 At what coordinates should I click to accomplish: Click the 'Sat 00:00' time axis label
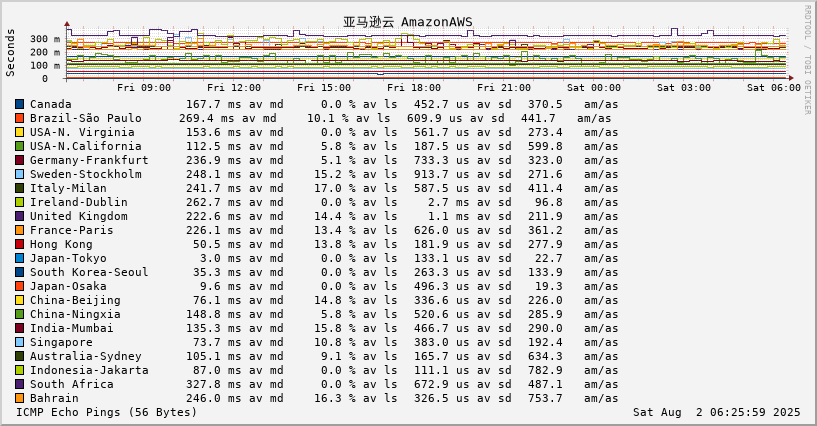pyautogui.click(x=594, y=87)
